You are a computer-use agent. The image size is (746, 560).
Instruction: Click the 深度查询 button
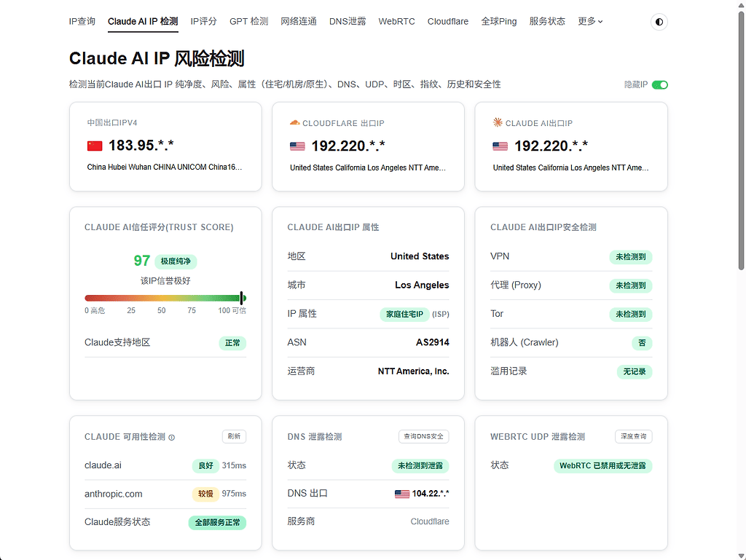633,436
